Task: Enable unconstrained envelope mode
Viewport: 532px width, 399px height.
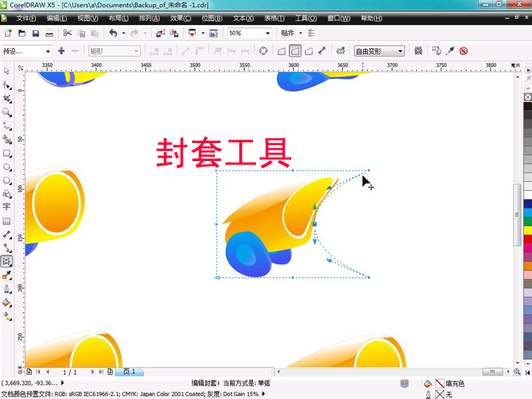Action: click(321, 51)
